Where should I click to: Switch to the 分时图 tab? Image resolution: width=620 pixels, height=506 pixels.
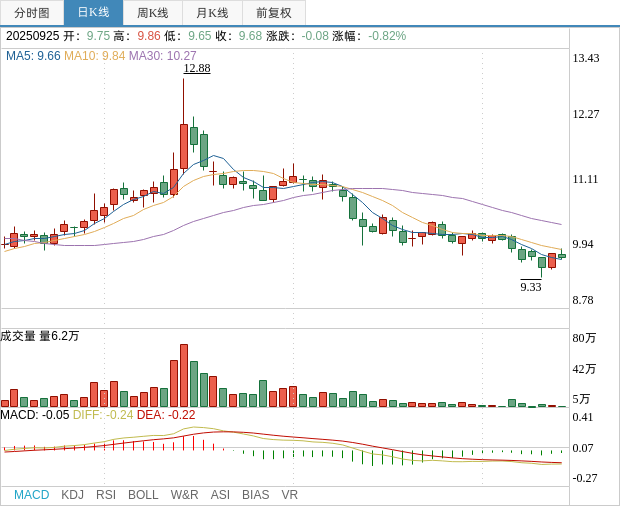pyautogui.click(x=32, y=13)
